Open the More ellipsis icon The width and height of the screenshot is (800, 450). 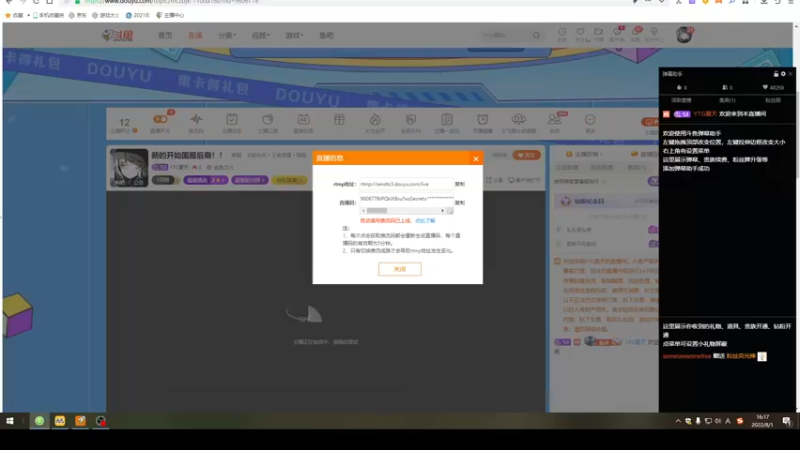coord(590,120)
